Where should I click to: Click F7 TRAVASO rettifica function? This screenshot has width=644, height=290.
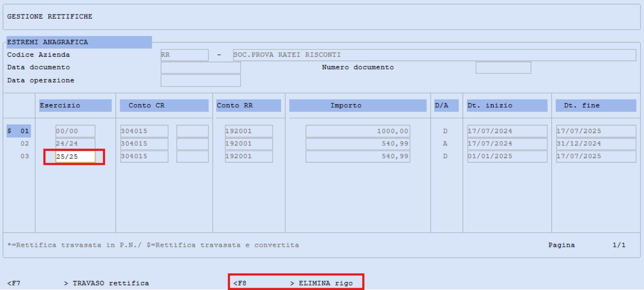(x=78, y=283)
